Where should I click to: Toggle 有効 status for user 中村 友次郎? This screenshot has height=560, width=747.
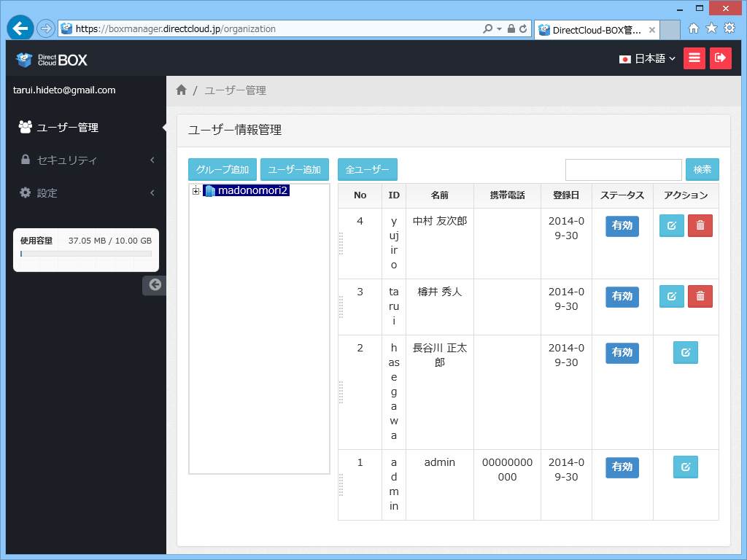pos(622,226)
